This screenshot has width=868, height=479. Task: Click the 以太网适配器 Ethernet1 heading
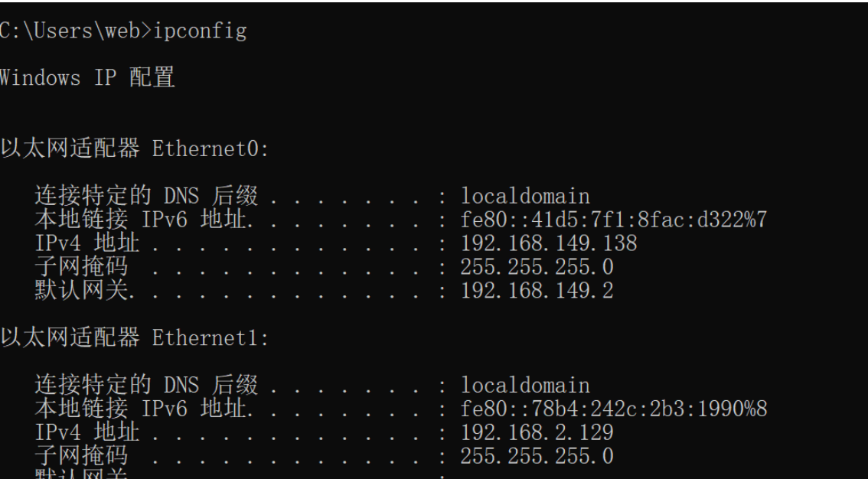coord(135,337)
